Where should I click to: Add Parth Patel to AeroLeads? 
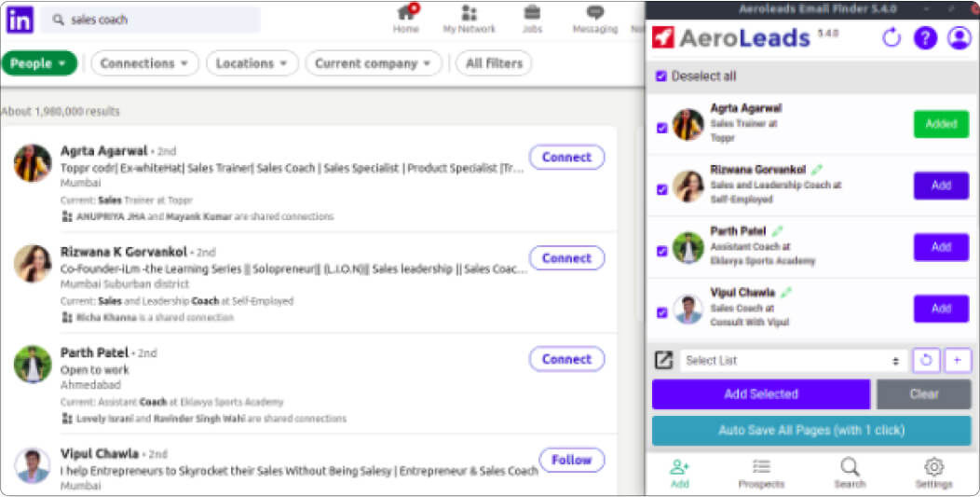click(941, 246)
